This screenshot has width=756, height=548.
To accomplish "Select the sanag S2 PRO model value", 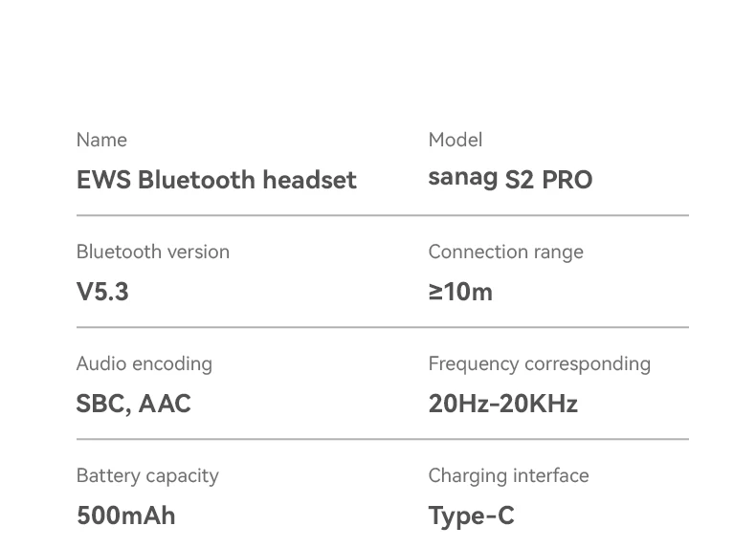I will pyautogui.click(x=510, y=179).
